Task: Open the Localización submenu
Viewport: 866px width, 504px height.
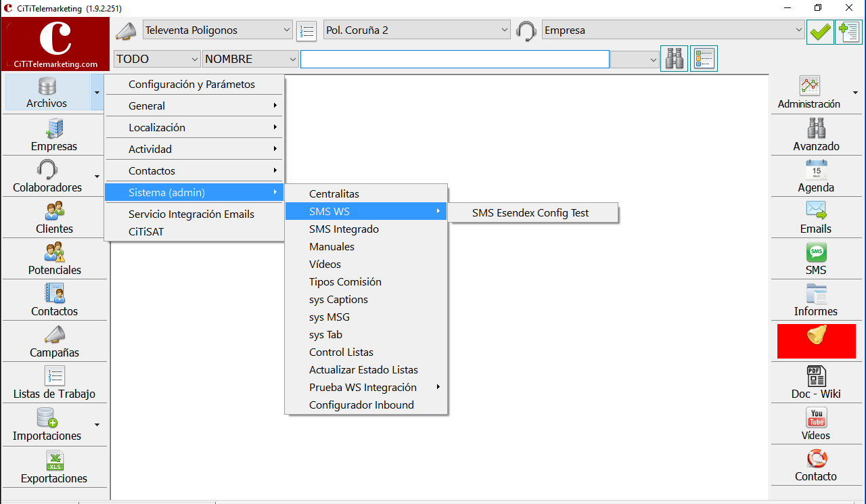Action: click(195, 127)
